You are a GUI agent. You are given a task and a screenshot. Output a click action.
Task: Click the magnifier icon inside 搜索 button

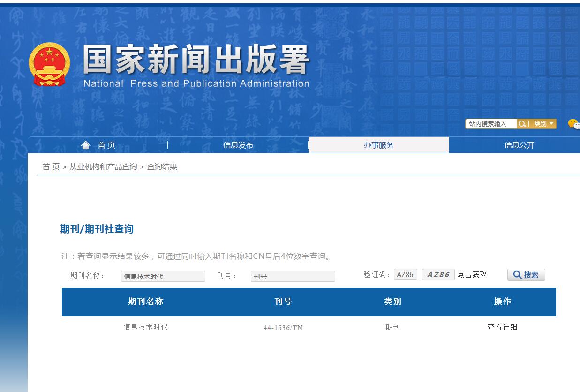[516, 275]
